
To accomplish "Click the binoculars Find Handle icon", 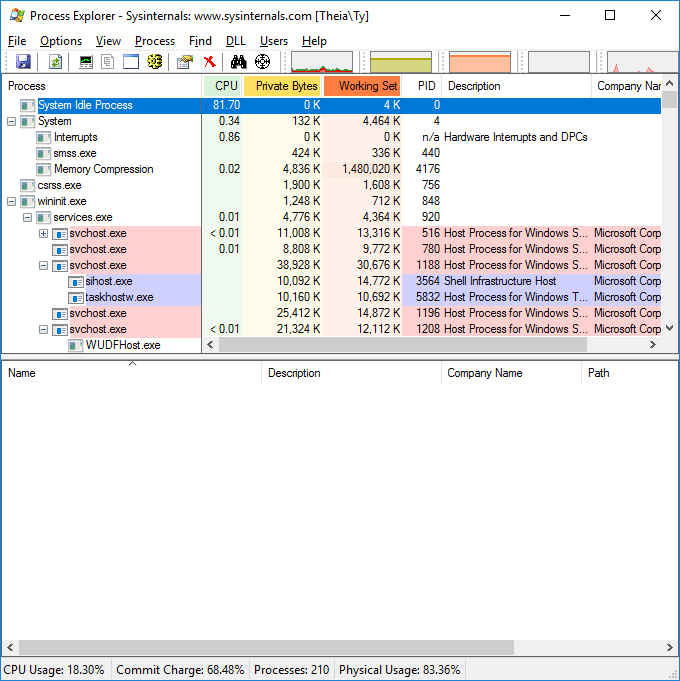I will pyautogui.click(x=238, y=62).
